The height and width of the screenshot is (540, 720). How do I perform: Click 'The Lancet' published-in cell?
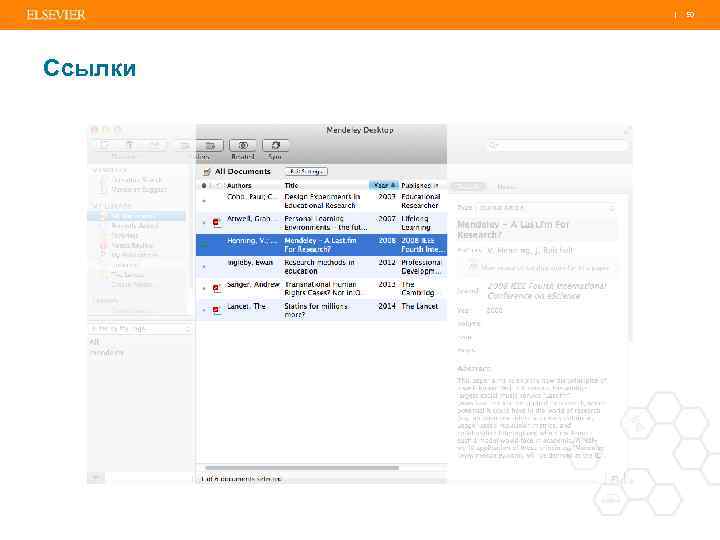pyautogui.click(x=420, y=306)
